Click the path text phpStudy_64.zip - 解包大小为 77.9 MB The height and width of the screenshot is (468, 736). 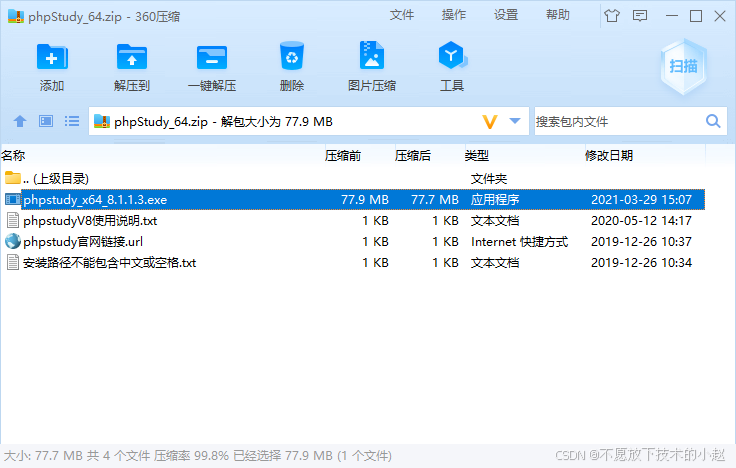(223, 122)
